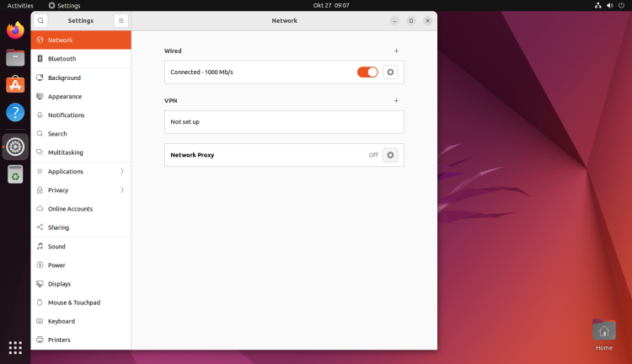Open the clock calendar 'Okt 27 09:07'
The image size is (632, 364).
pyautogui.click(x=331, y=5)
